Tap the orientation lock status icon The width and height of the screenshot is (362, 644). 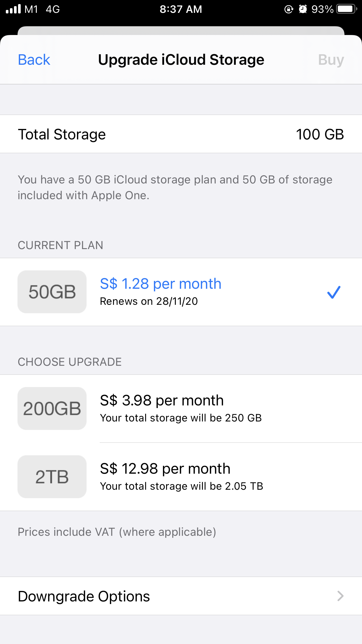289,9
